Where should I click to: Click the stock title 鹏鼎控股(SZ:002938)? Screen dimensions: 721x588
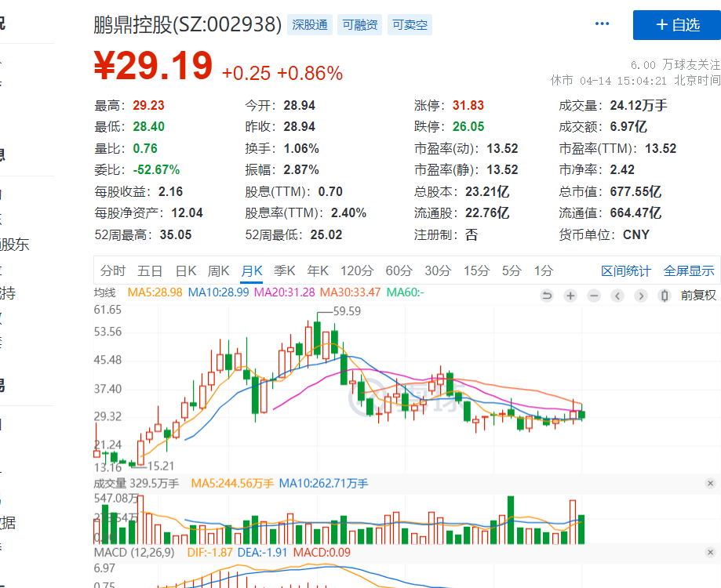tap(188, 24)
